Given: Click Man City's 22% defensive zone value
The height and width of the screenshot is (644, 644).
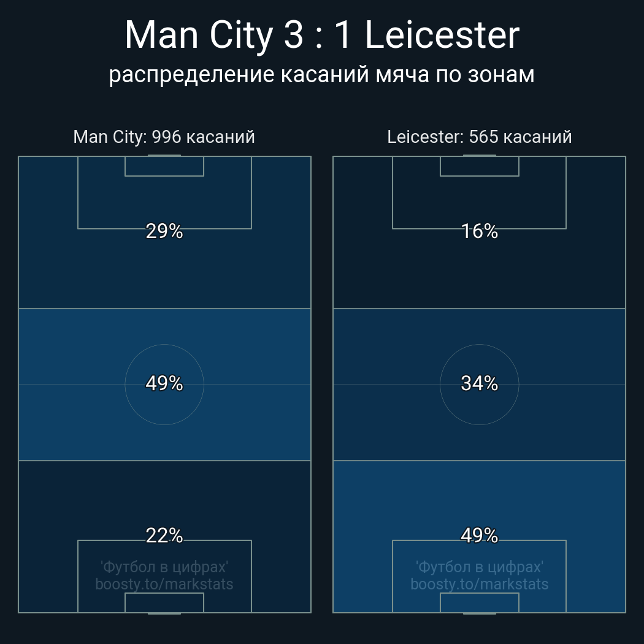Looking at the screenshot, I should tap(164, 535).
